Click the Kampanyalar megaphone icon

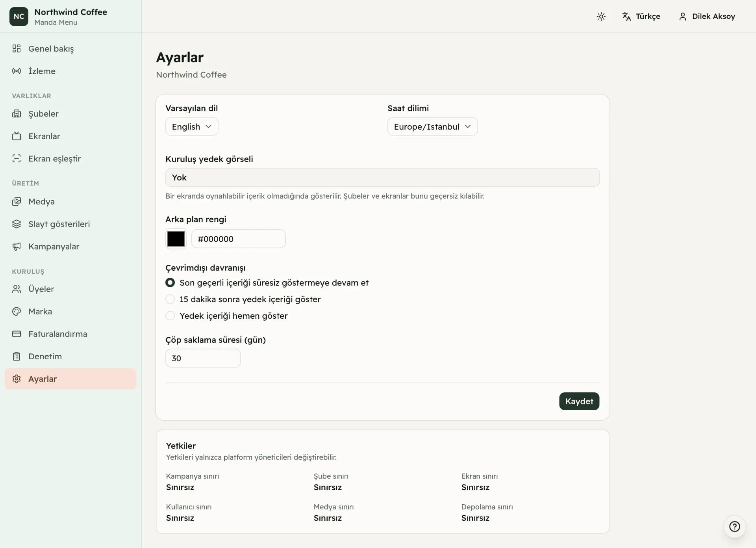point(16,246)
